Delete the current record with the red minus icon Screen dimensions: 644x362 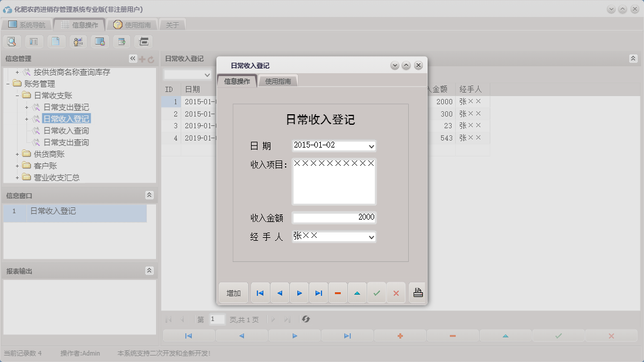(x=338, y=292)
